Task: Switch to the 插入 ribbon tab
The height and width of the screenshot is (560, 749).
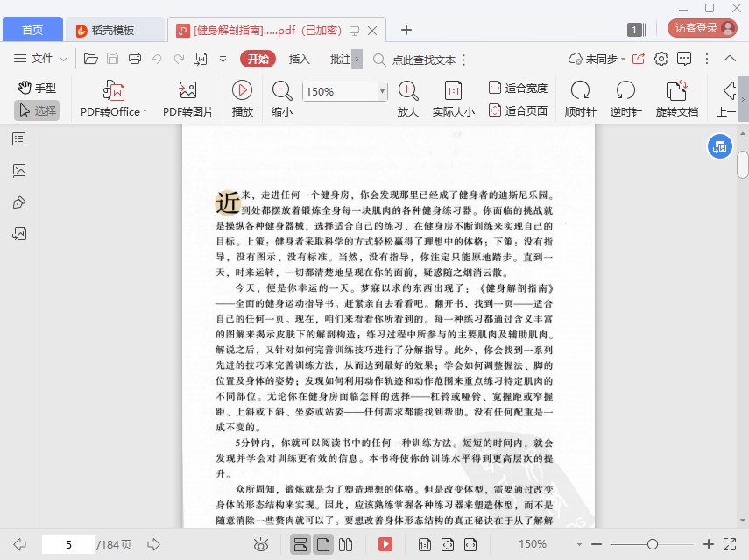Action: point(300,59)
